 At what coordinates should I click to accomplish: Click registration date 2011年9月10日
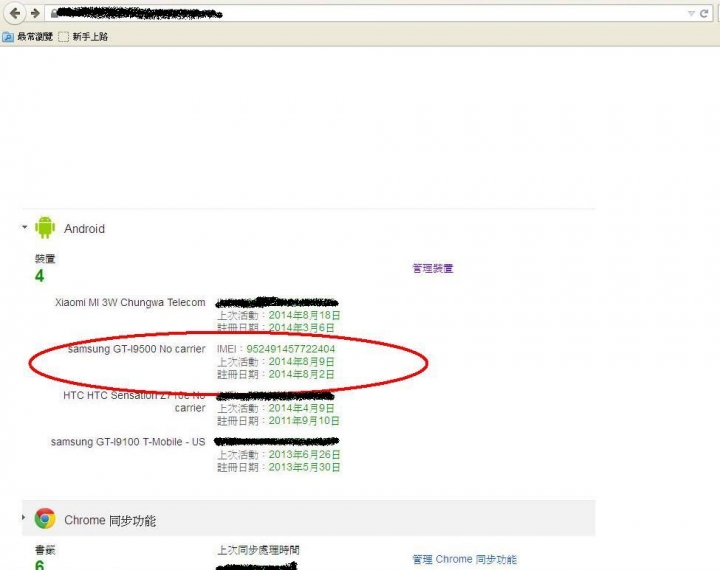pyautogui.click(x=304, y=421)
